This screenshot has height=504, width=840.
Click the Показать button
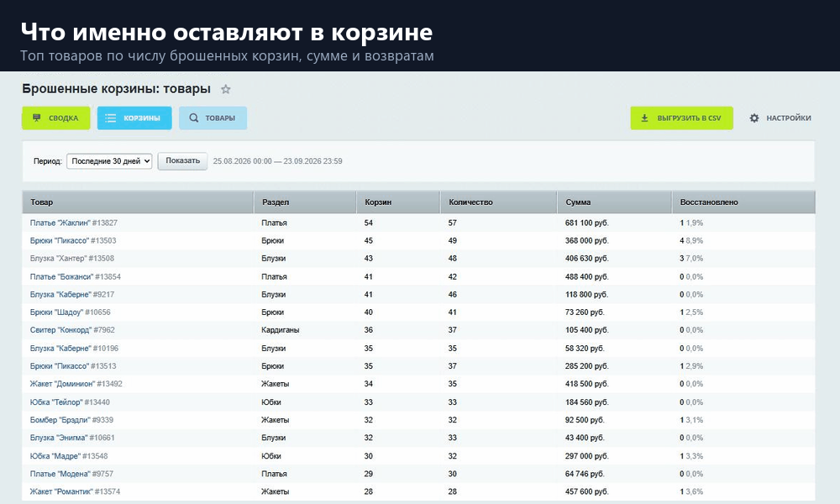pos(182,160)
